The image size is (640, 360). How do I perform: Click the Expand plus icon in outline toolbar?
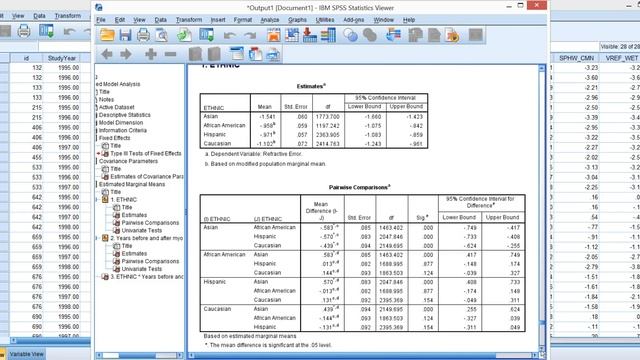pos(151,54)
